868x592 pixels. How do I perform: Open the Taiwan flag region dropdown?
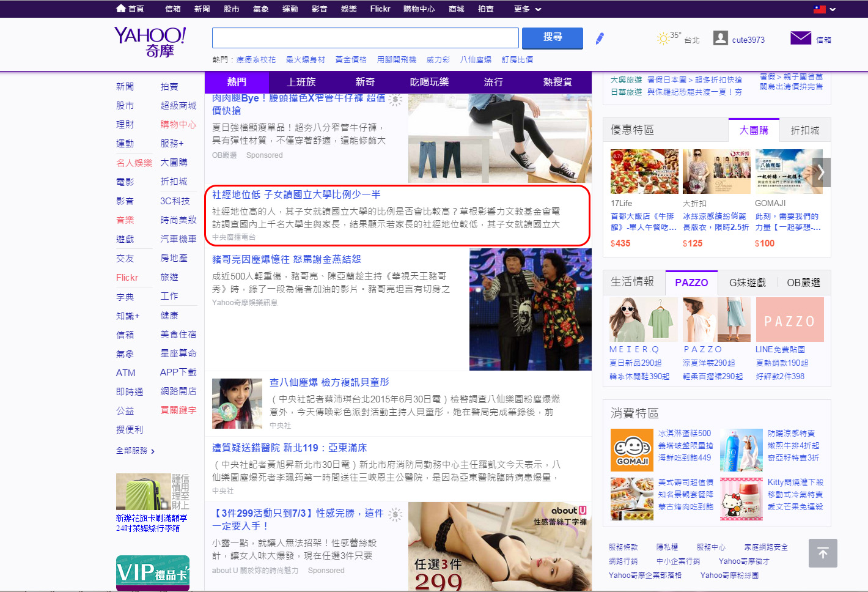[x=824, y=9]
